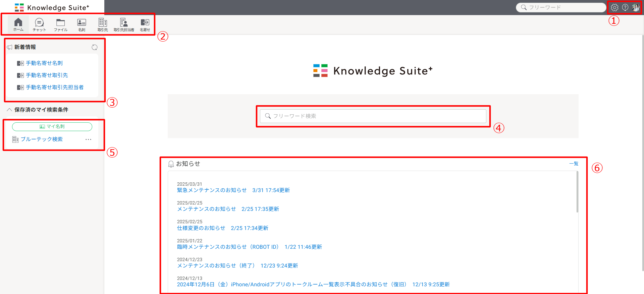This screenshot has width=644, height=294.
Task: Click the 2025/03/31 notice date
Action: click(x=190, y=184)
